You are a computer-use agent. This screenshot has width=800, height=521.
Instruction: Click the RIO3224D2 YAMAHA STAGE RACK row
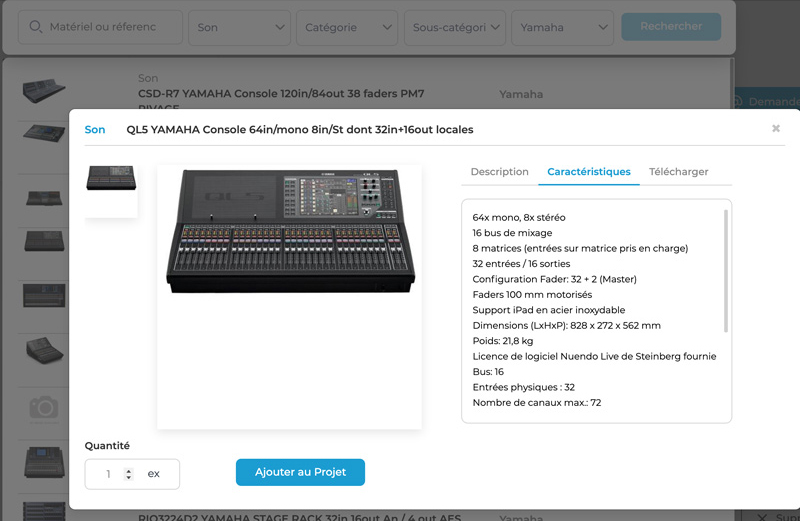299,517
